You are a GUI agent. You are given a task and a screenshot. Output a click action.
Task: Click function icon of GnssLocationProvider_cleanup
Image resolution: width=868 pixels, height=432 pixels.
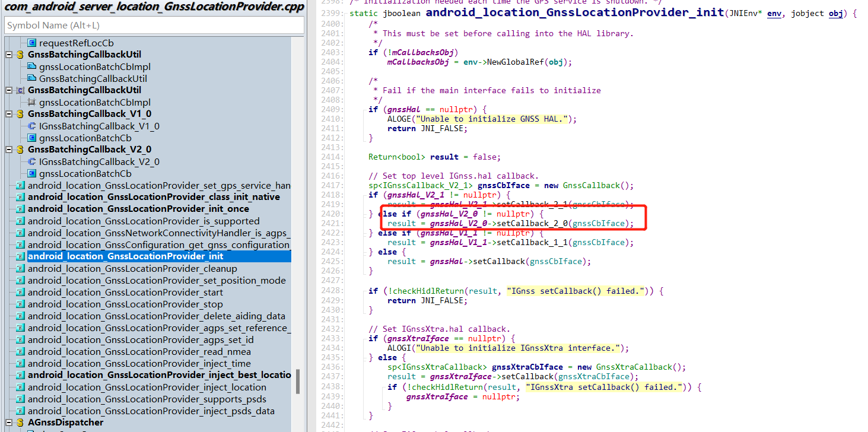20,268
